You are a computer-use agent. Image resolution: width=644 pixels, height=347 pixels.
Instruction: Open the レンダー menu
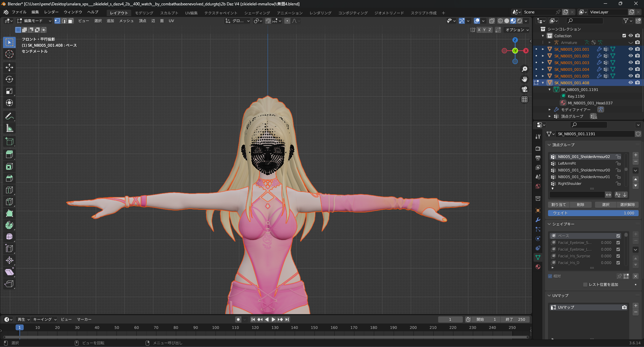tap(51, 12)
